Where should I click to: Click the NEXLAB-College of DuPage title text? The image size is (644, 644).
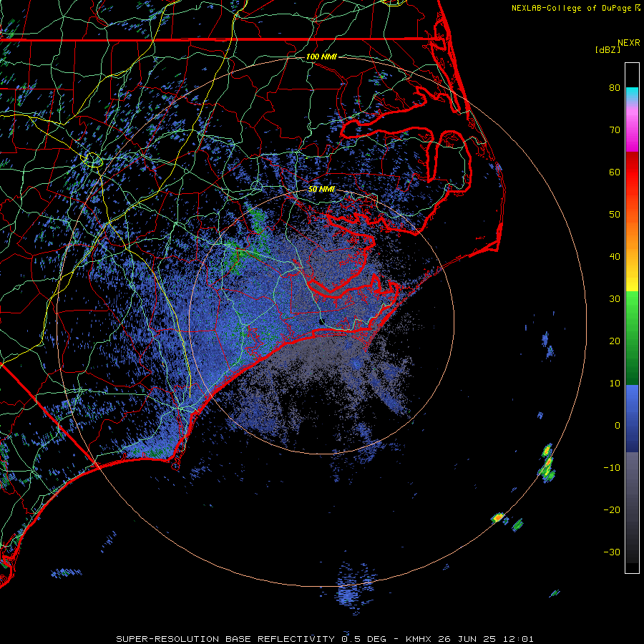coord(572,8)
